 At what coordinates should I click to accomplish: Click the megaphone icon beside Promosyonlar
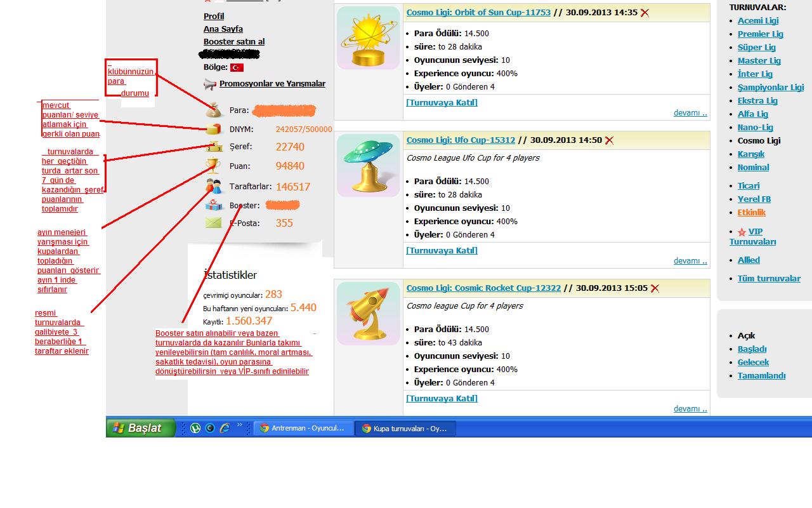[210, 84]
